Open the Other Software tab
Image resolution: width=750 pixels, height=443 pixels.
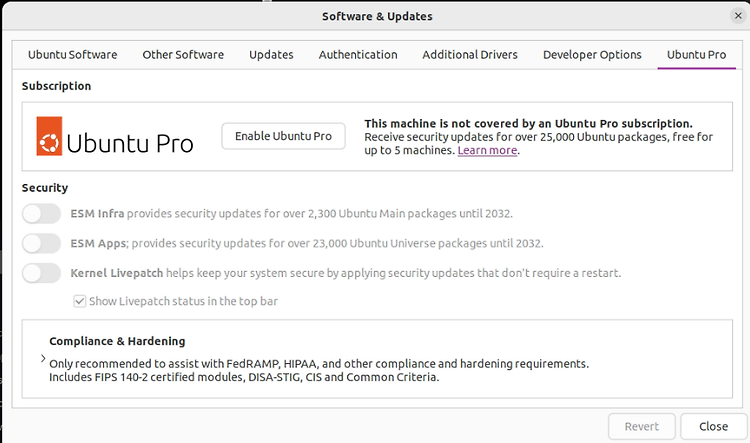point(183,55)
